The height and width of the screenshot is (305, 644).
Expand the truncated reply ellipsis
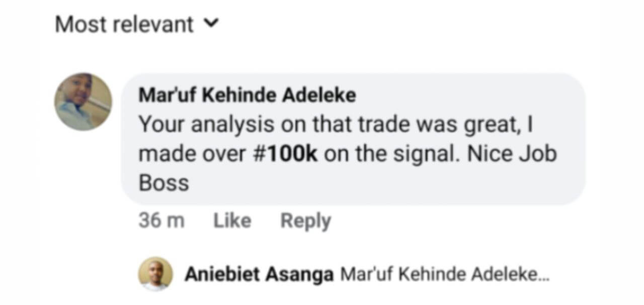tap(544, 276)
